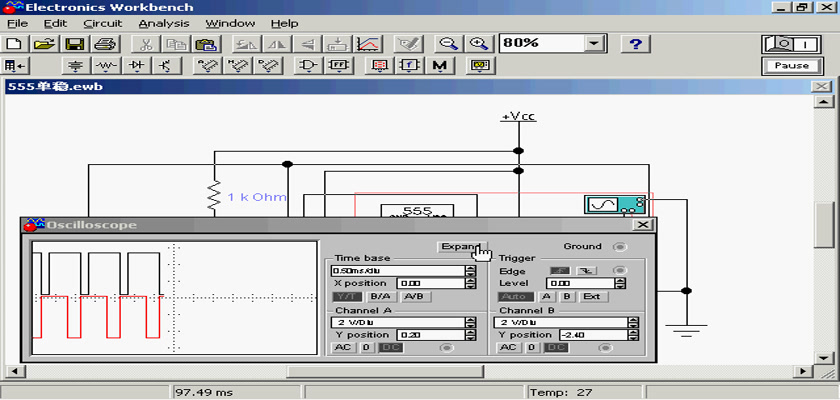Viewport: 840px width, 400px height.
Task: Paste from clipboard icon
Action: pos(205,43)
